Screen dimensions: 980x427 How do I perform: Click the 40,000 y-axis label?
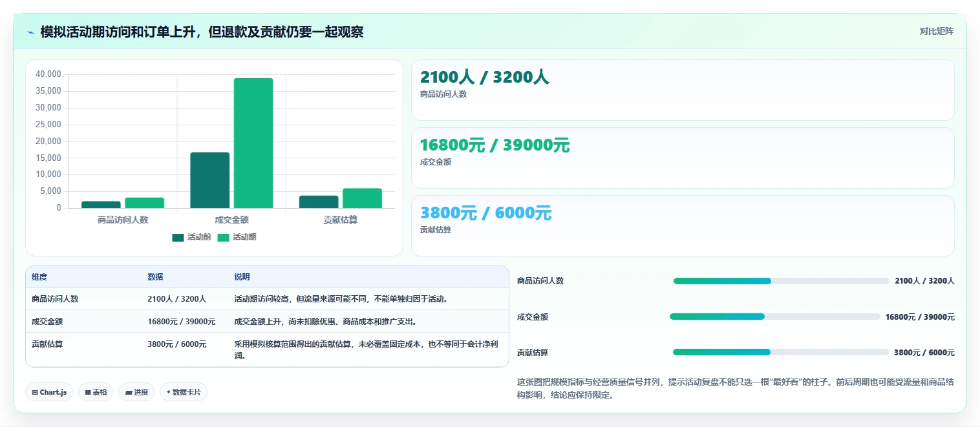[48, 74]
